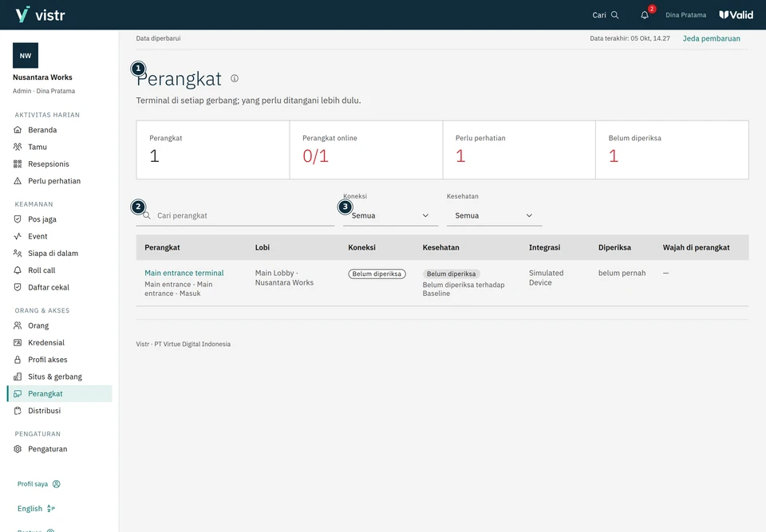
Task: Click the Perangkat online summary card
Action: [x=366, y=150]
